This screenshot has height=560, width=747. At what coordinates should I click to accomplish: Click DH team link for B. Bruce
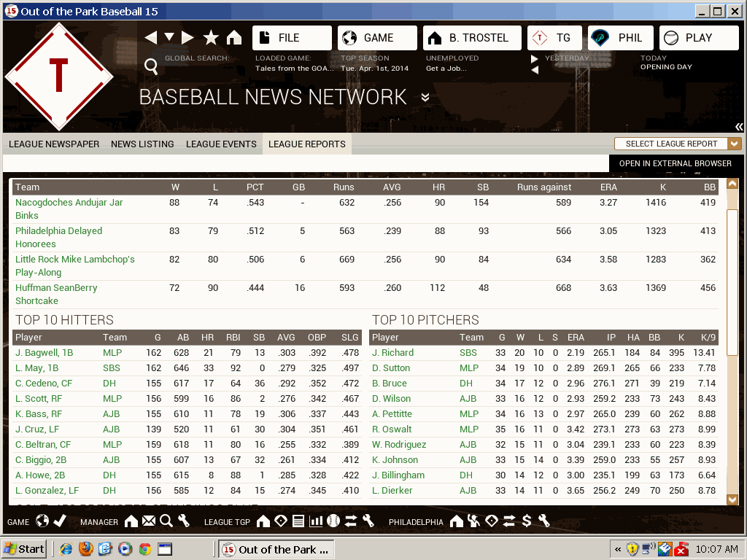466,384
